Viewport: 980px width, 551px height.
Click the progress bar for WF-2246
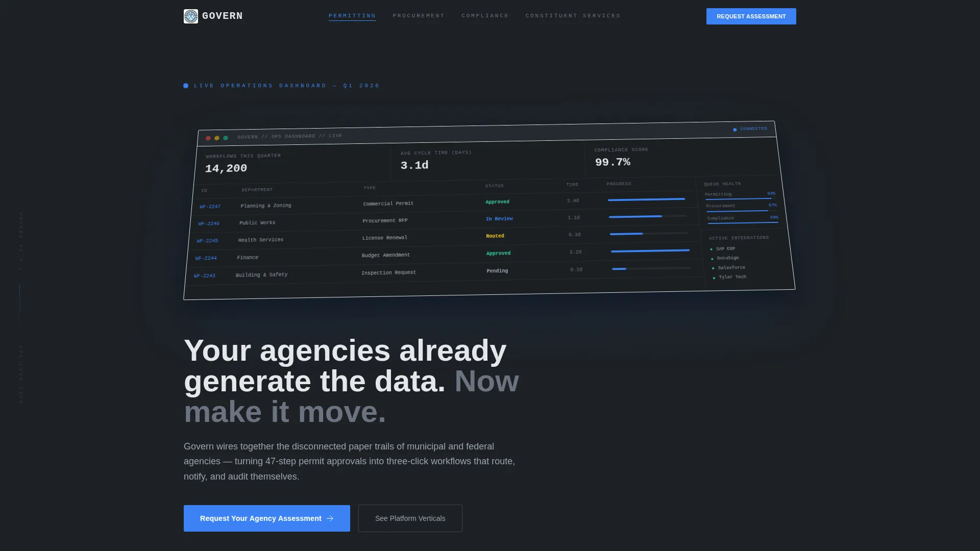tap(648, 216)
